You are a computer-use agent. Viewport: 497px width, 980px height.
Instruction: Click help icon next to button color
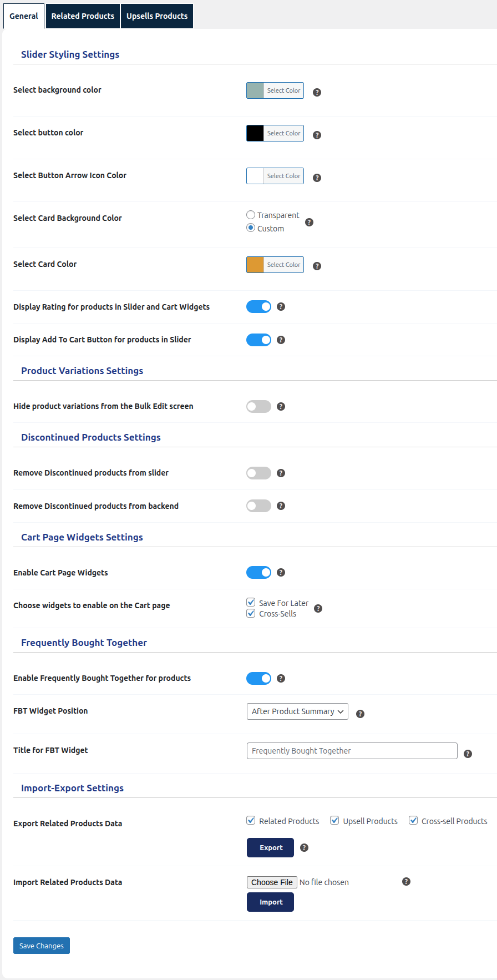coord(317,135)
